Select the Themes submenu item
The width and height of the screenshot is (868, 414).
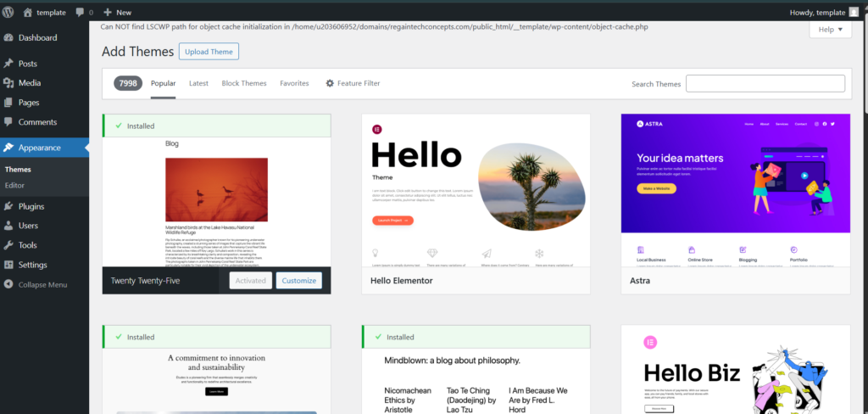[x=18, y=170]
